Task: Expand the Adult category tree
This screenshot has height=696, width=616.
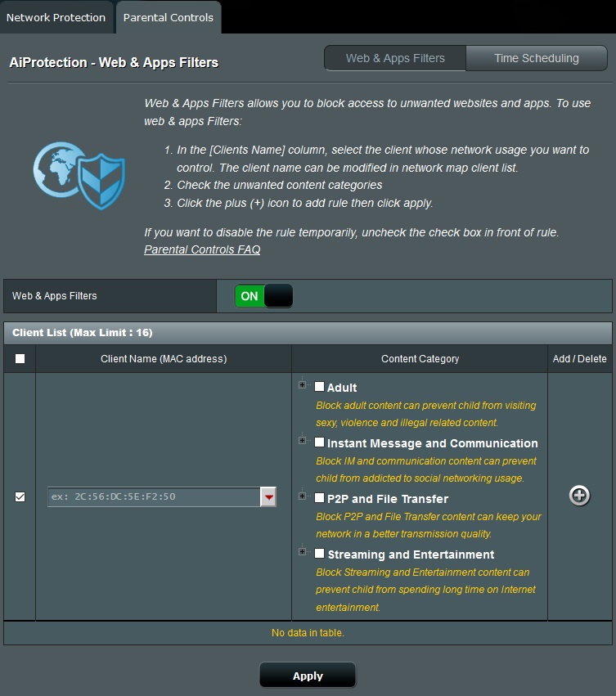Action: click(303, 385)
